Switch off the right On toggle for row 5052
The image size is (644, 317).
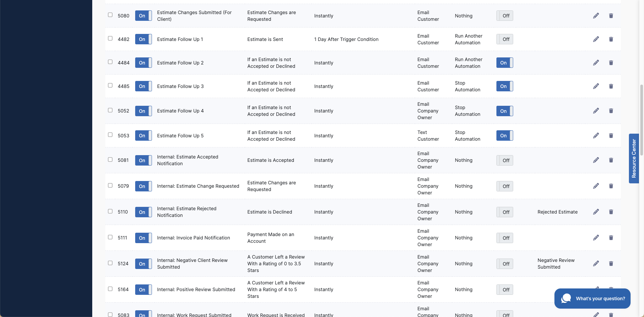(505, 111)
